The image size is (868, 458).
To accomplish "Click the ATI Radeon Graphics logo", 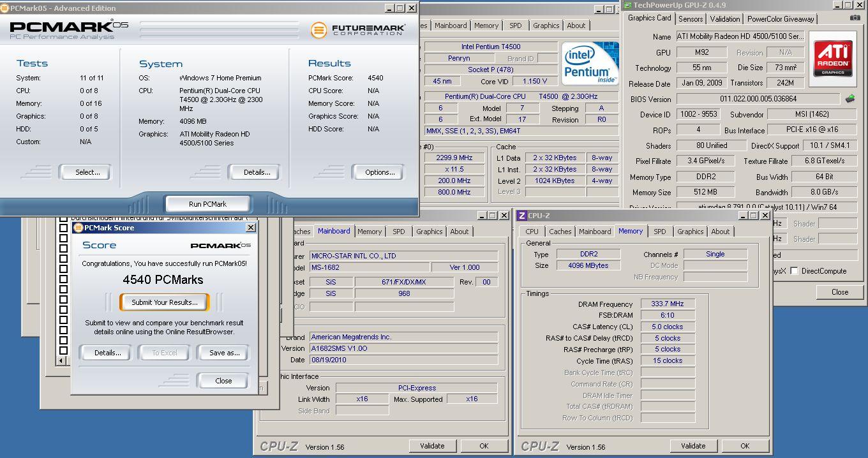I will [x=833, y=59].
